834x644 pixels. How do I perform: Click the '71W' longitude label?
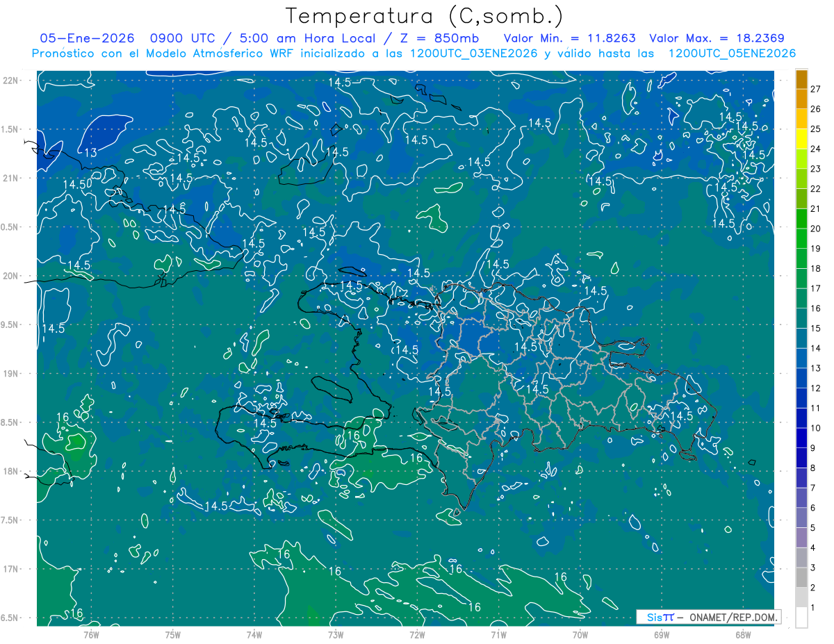tap(498, 636)
